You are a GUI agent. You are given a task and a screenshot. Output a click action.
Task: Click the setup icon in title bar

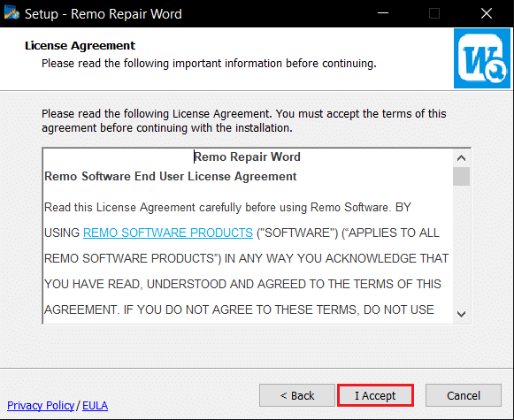(x=12, y=13)
